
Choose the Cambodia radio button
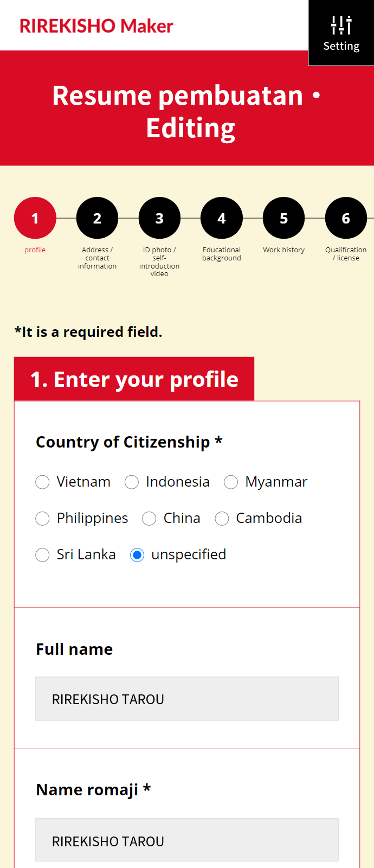[222, 519]
